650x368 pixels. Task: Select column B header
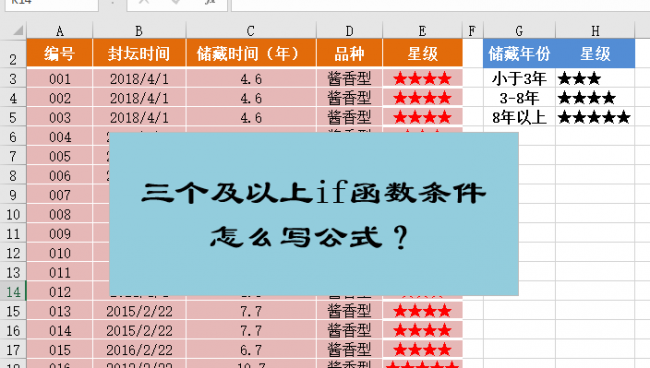click(139, 31)
